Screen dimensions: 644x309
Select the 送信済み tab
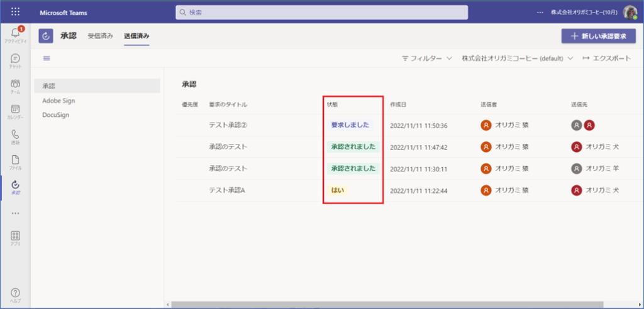pos(136,36)
